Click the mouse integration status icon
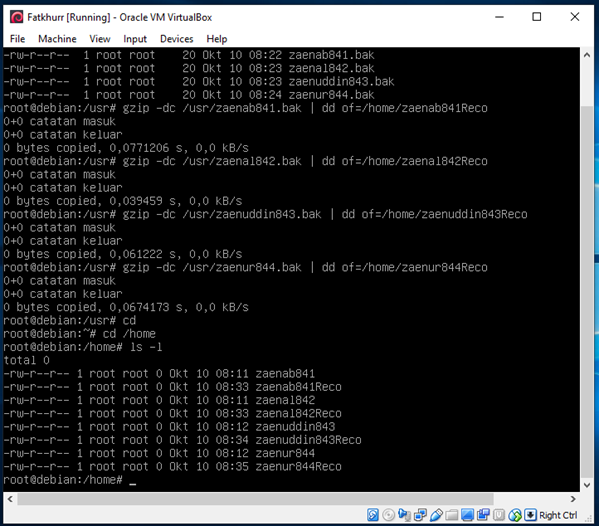 coord(515,515)
